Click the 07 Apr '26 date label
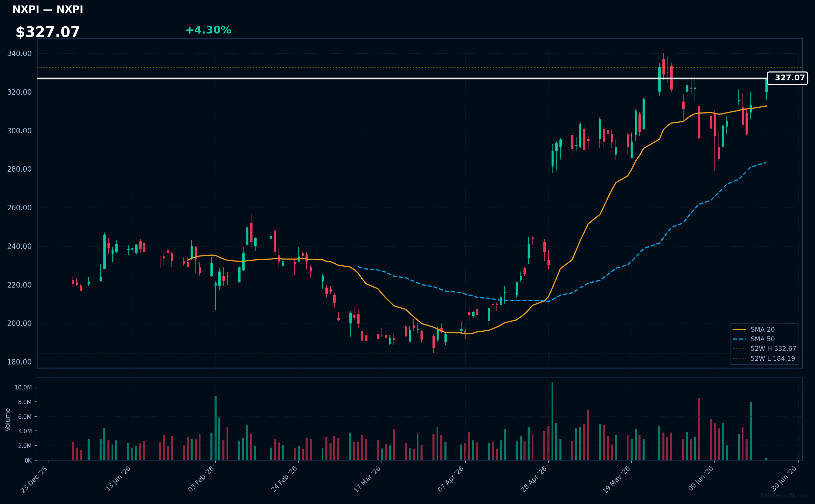The height and width of the screenshot is (504, 815). (x=451, y=479)
